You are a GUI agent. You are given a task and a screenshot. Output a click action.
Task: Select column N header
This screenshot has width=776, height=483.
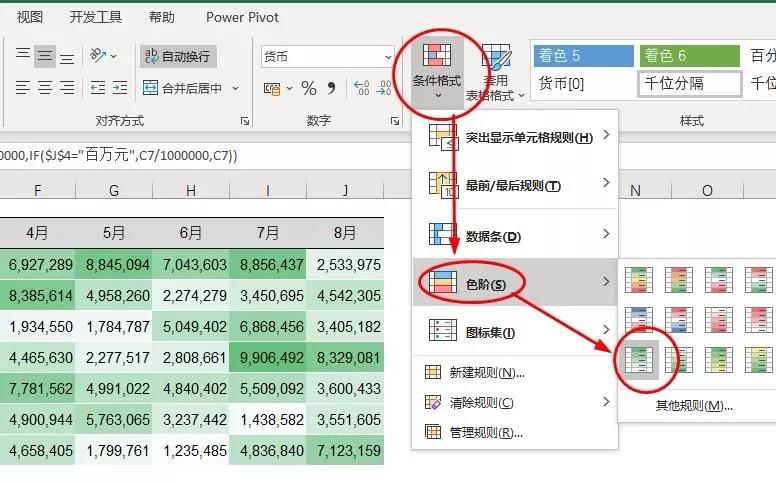[x=635, y=190]
